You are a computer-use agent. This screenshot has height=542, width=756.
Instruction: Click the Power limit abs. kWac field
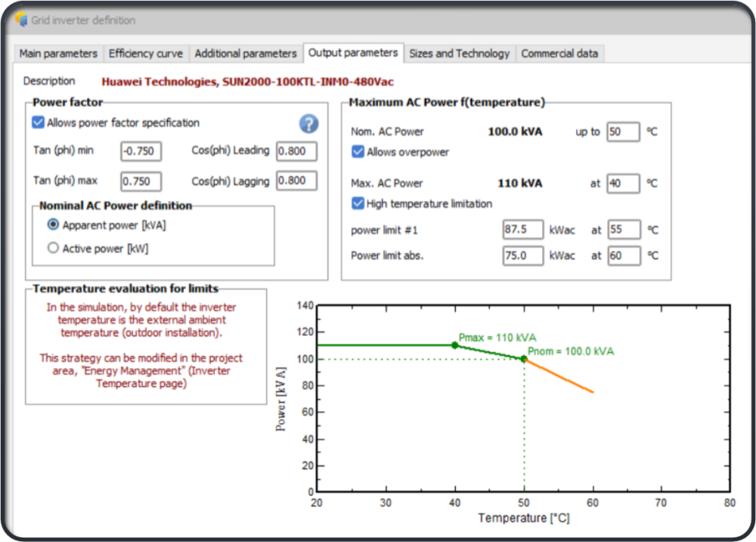[x=522, y=256]
